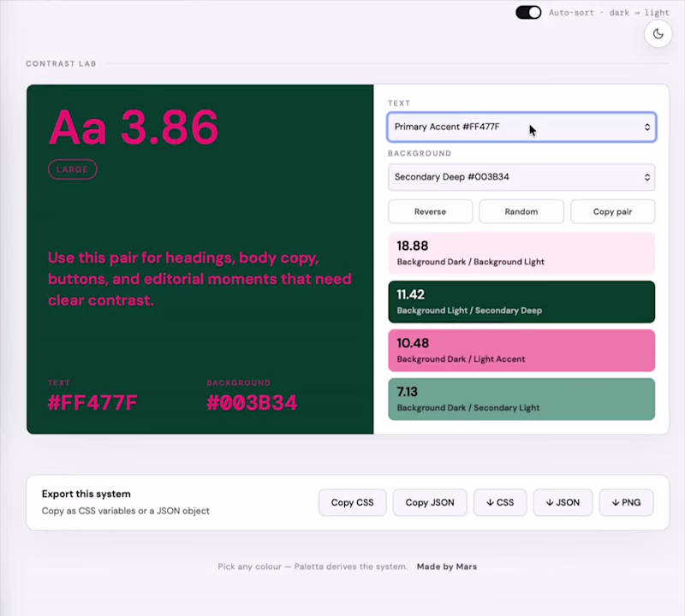Download the CSS file with the arrow CSS button

(500, 502)
